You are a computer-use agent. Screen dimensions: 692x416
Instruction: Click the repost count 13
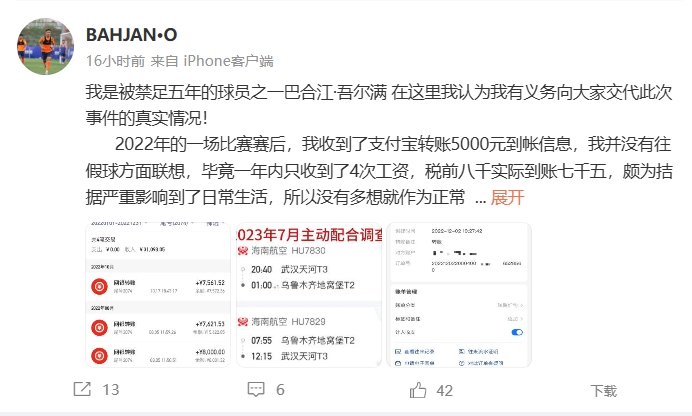pyautogui.click(x=111, y=390)
